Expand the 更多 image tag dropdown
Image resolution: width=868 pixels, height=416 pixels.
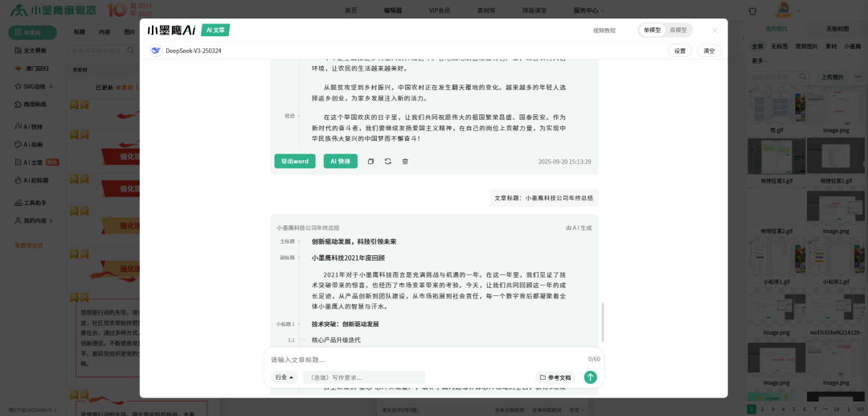coord(759,60)
